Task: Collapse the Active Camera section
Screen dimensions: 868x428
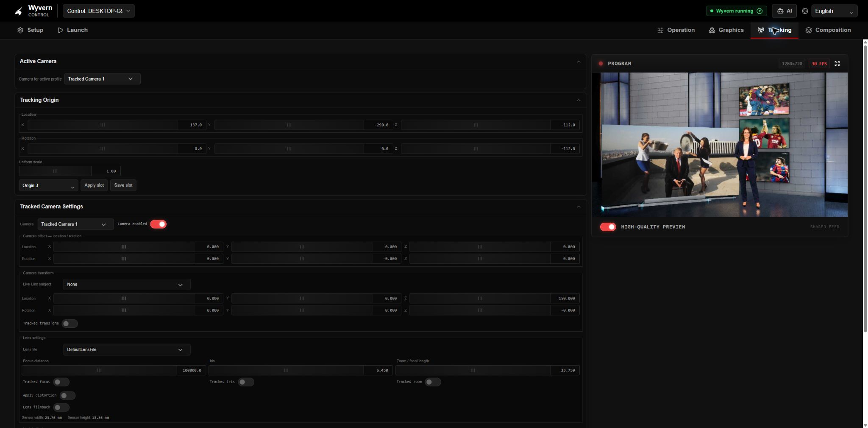Action: tap(579, 62)
